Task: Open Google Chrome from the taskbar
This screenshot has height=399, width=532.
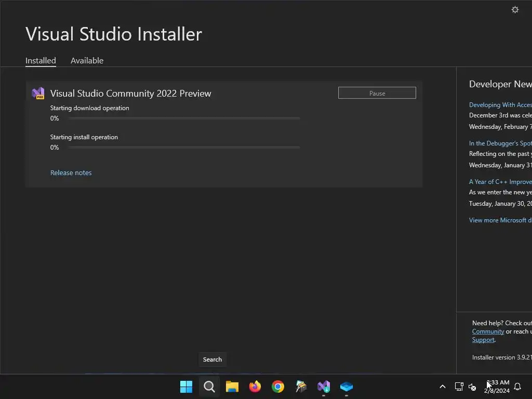Action: click(278, 387)
